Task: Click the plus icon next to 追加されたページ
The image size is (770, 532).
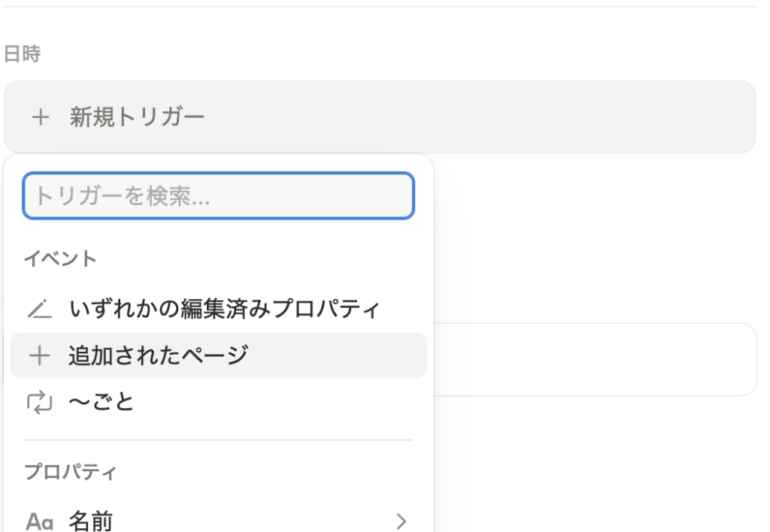Action: point(39,355)
